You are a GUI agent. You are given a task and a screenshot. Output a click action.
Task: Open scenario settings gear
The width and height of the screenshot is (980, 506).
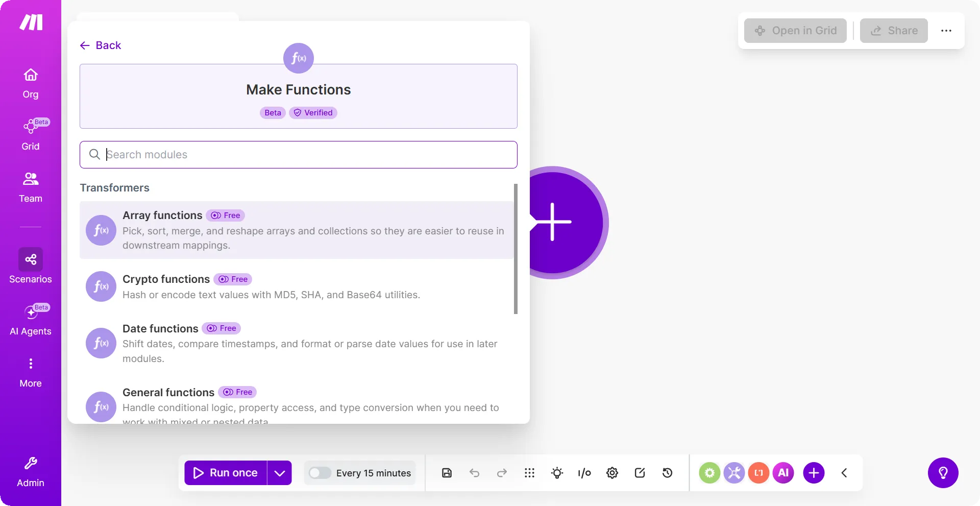[x=612, y=473]
